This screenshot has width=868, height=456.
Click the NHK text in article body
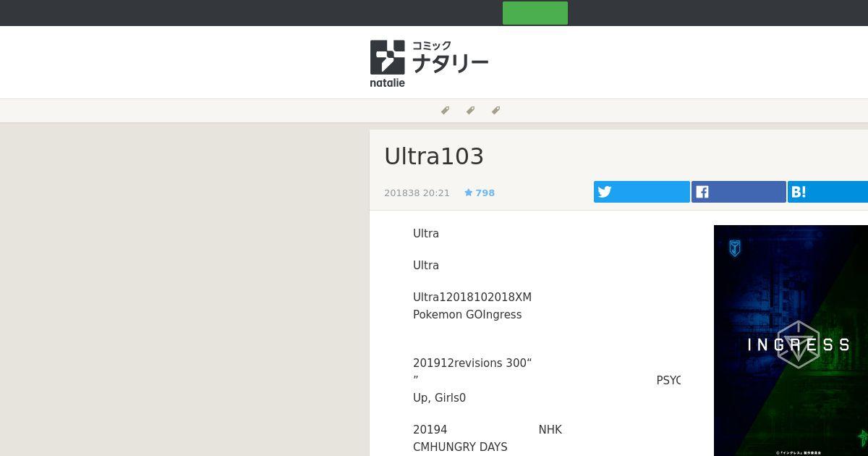(x=550, y=430)
